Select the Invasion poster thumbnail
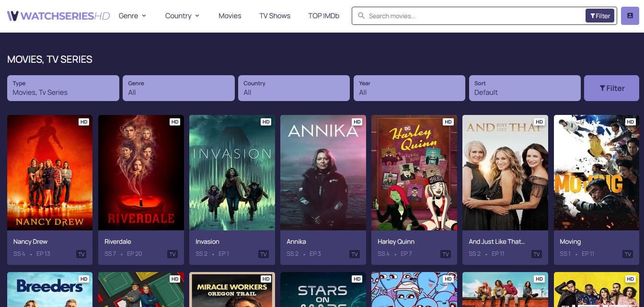Image resolution: width=644 pixels, height=307 pixels. point(232,172)
